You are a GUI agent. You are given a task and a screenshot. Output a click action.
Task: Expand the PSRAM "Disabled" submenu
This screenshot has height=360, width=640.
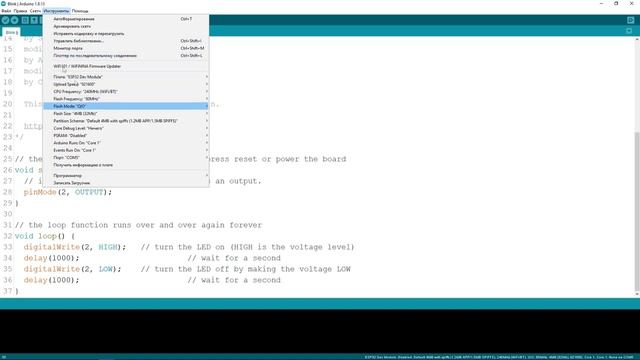126,136
